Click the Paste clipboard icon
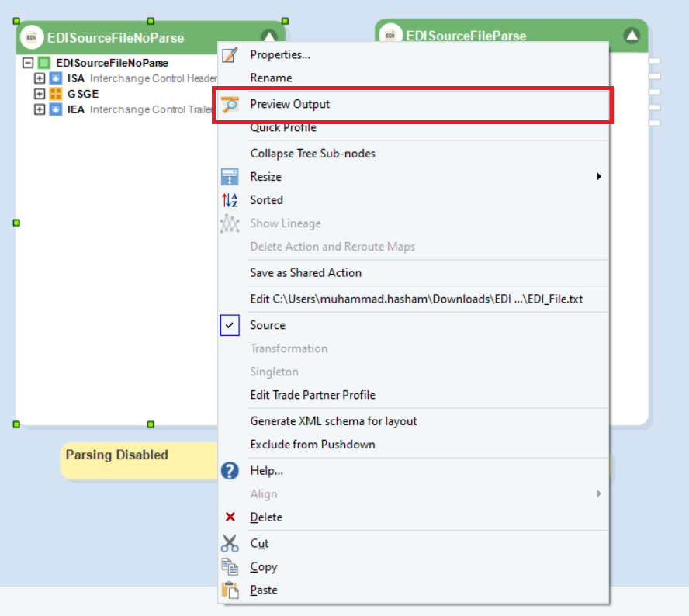689x616 pixels. 230,590
